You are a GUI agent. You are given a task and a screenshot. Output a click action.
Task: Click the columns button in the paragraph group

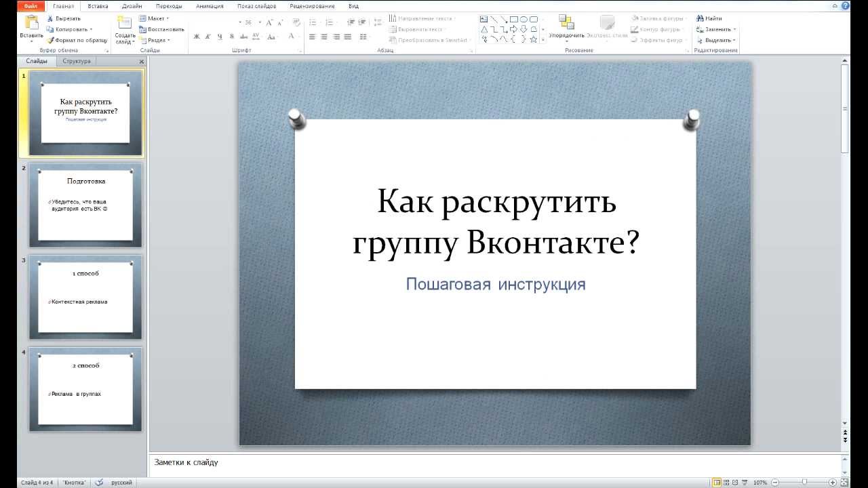(x=363, y=37)
